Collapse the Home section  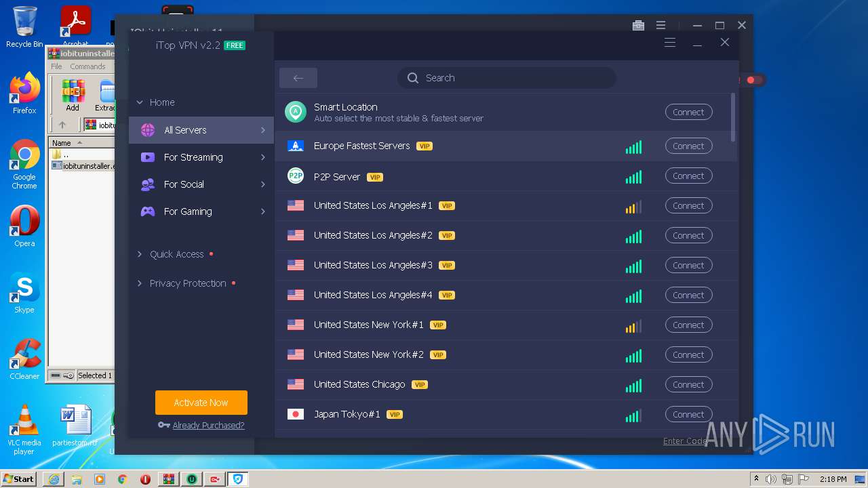pyautogui.click(x=155, y=102)
